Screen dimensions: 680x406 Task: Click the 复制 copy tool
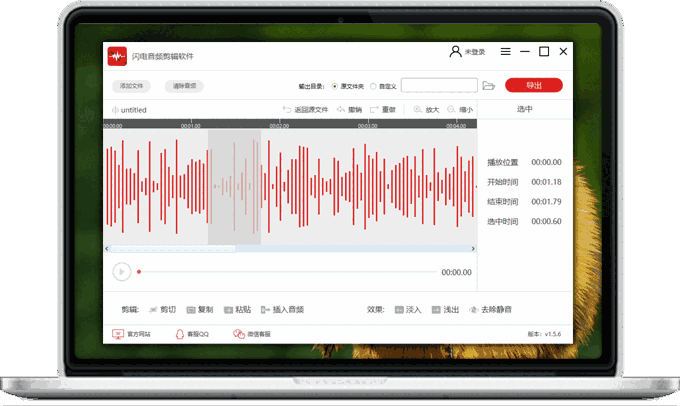coord(200,310)
